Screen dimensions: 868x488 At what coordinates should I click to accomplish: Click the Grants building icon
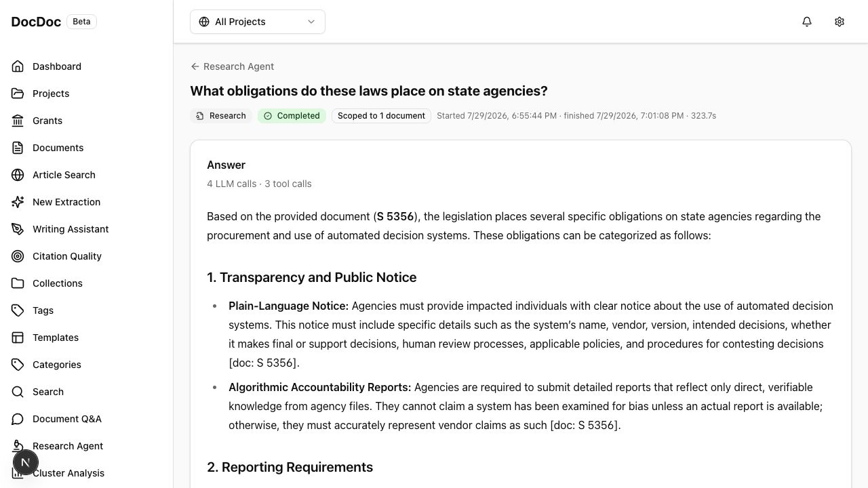pyautogui.click(x=18, y=121)
